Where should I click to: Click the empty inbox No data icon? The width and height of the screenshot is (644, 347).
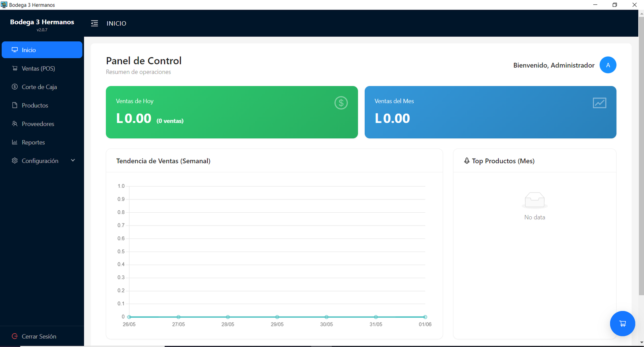click(x=535, y=200)
